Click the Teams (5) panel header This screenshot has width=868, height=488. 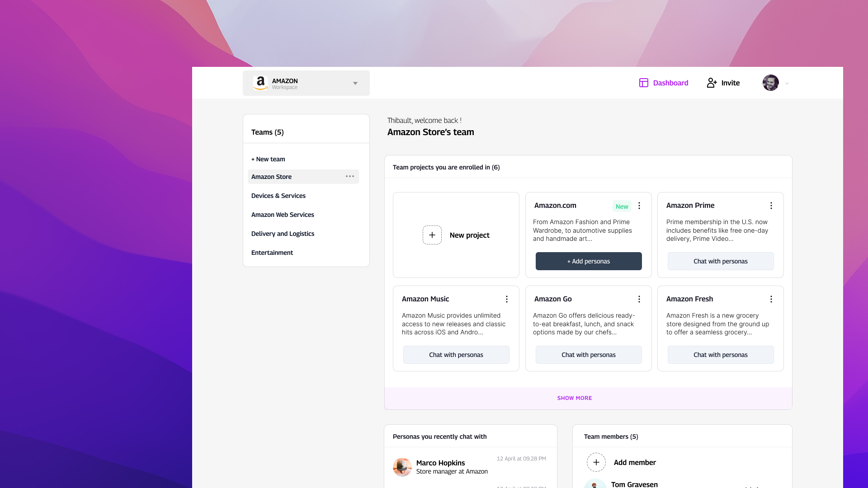268,132
